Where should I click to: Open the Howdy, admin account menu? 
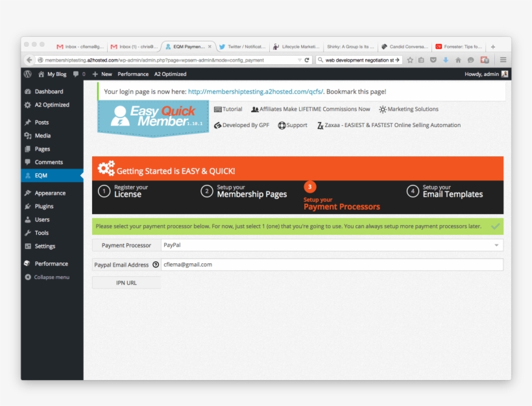(486, 75)
